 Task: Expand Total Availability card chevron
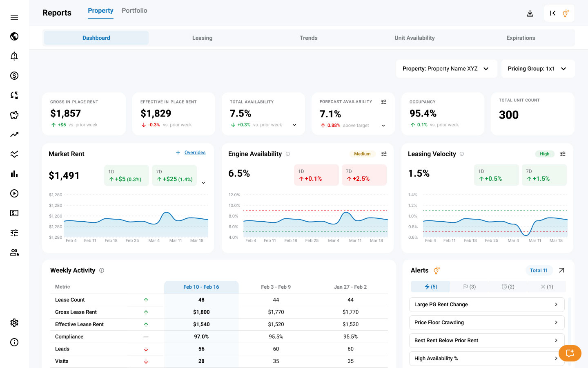(x=294, y=125)
